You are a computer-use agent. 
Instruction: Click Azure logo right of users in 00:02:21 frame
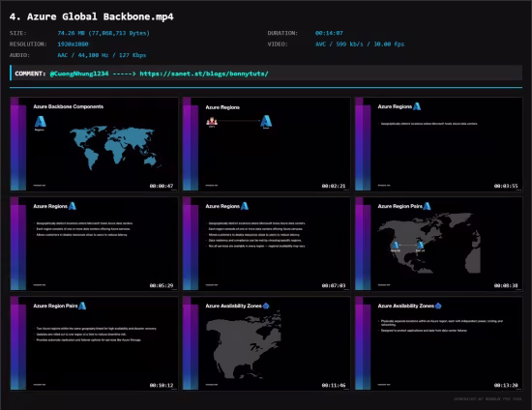pyautogui.click(x=266, y=121)
